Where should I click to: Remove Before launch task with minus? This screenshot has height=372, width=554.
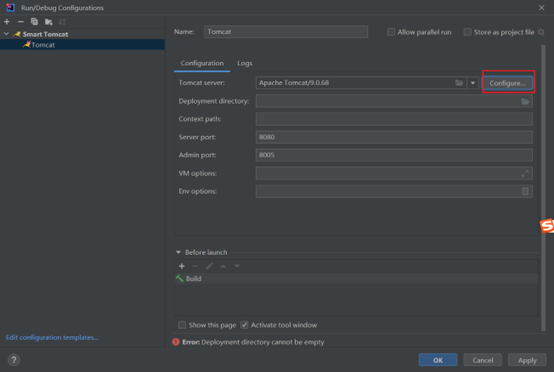[195, 266]
